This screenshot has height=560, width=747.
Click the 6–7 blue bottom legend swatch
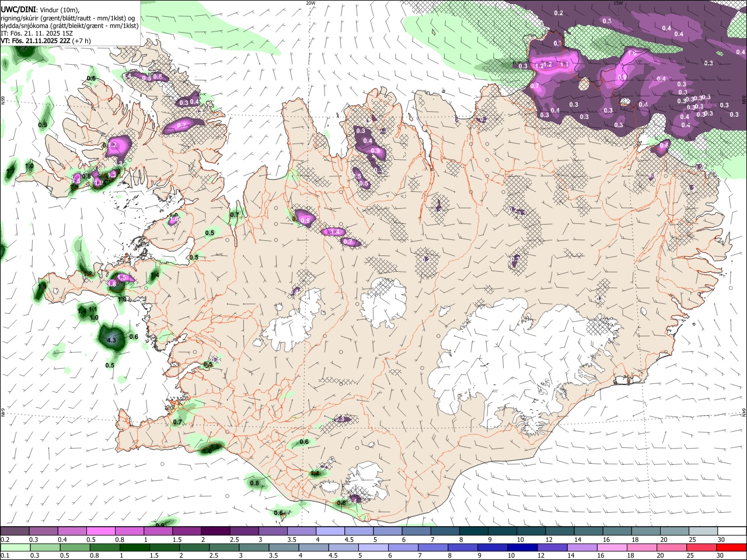pyautogui.click(x=404, y=548)
